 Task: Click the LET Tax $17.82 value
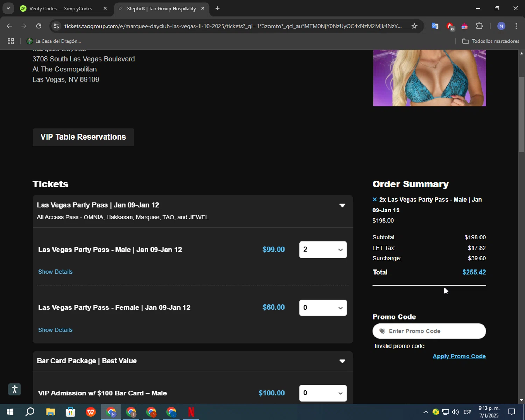point(477,248)
